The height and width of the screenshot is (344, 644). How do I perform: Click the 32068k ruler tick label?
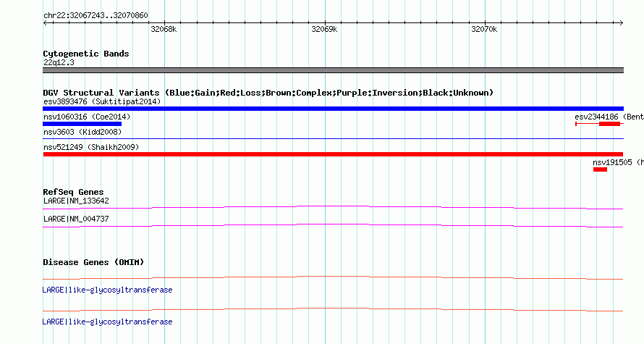pyautogui.click(x=164, y=29)
